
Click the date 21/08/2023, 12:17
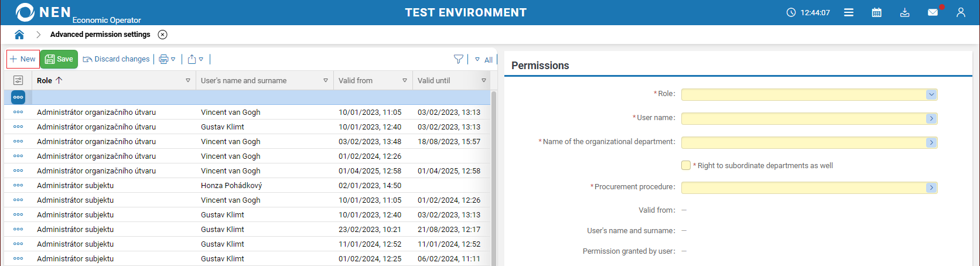coord(449,229)
